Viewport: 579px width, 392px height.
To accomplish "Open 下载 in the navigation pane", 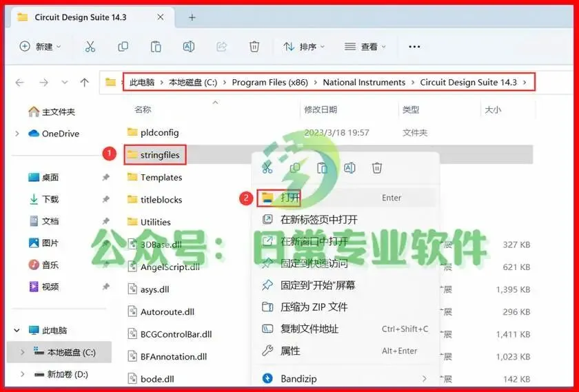I will (x=43, y=199).
